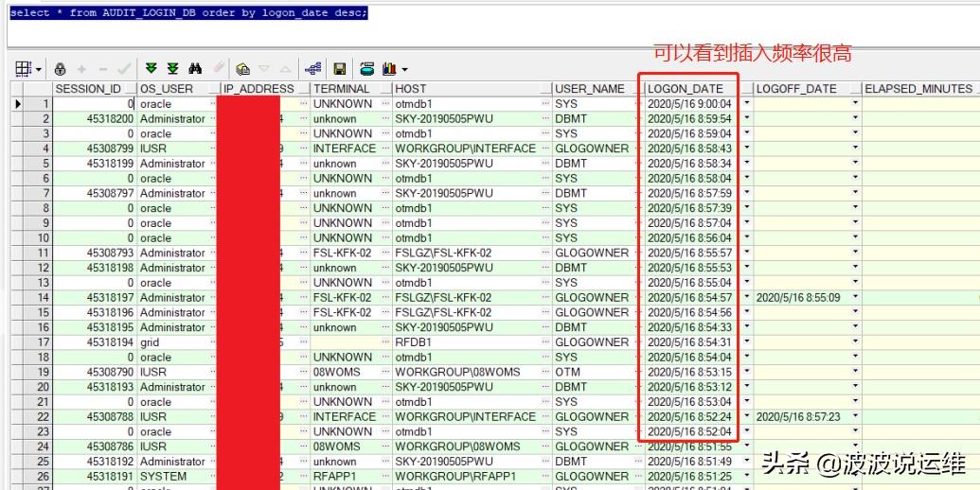Select USER_NAME column header
This screenshot has height=490, width=980.
[x=597, y=89]
